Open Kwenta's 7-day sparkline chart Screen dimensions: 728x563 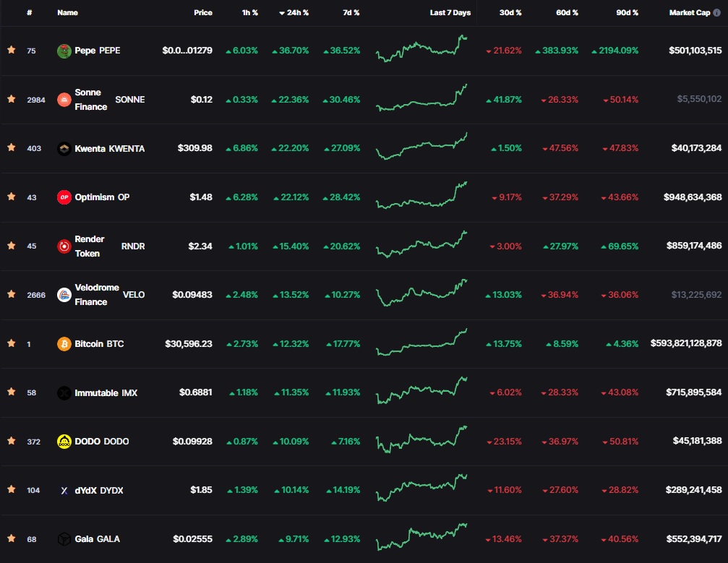(421, 146)
